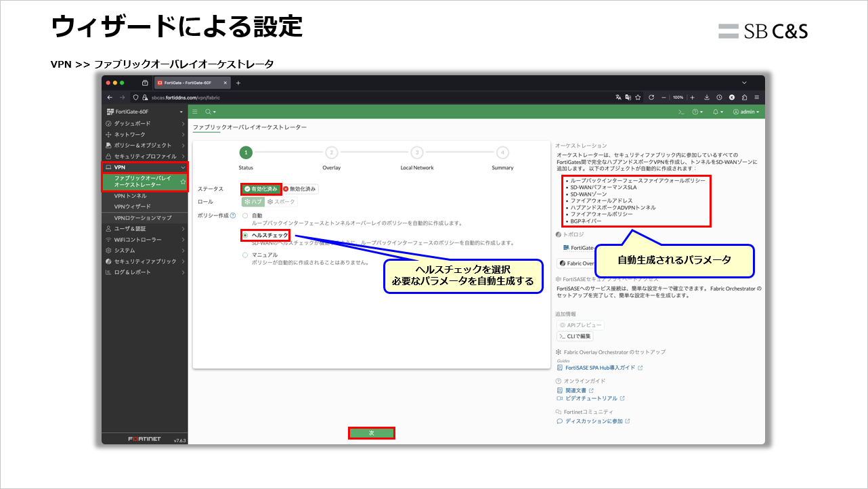Select the ヘルスチェック radio button
Viewport: 868px width, 489px height.
[x=245, y=235]
